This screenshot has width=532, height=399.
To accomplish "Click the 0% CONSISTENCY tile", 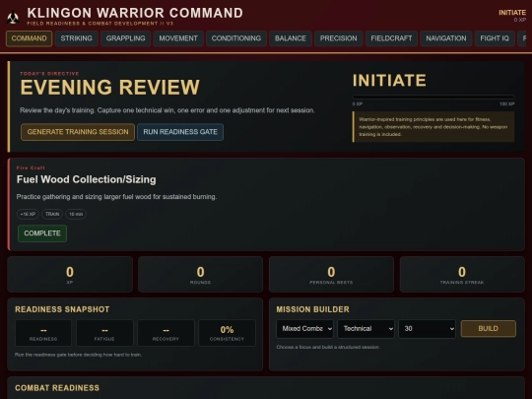I will [x=227, y=333].
